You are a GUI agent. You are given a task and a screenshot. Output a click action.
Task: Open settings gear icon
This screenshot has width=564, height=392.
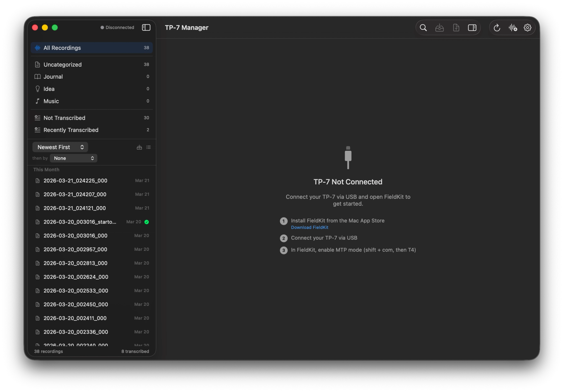[528, 28]
